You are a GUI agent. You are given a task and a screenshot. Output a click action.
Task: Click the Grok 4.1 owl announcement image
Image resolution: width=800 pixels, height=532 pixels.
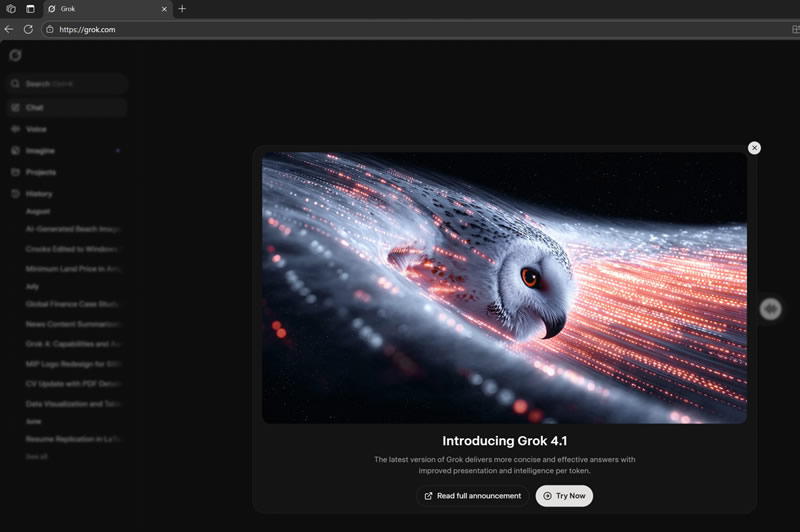pyautogui.click(x=504, y=288)
